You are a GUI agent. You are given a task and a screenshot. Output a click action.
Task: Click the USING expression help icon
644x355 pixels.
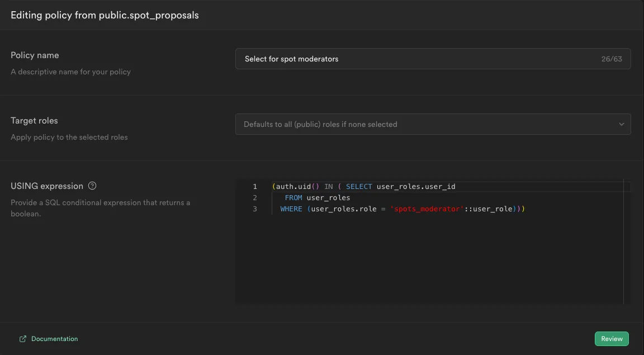click(x=92, y=186)
